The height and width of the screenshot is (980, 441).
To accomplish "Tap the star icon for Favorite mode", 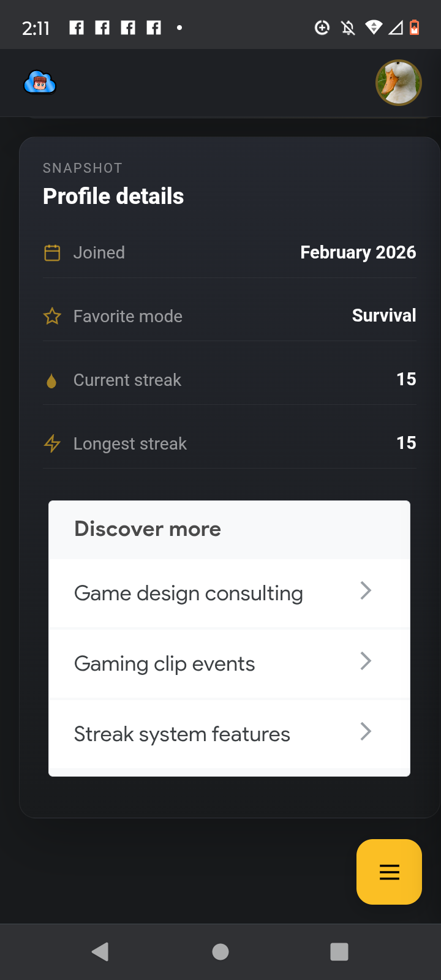I will (x=52, y=317).
